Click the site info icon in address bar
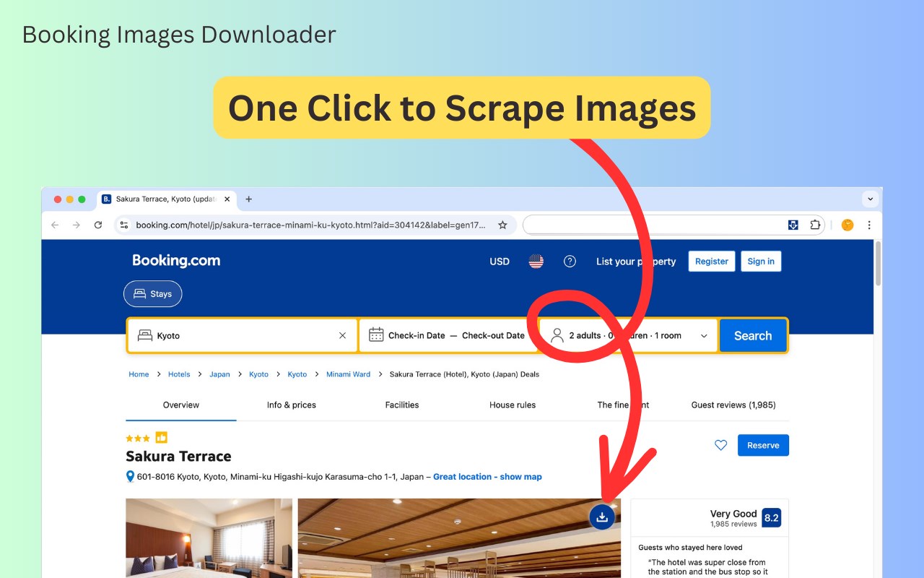The width and height of the screenshot is (924, 578). pyautogui.click(x=124, y=225)
